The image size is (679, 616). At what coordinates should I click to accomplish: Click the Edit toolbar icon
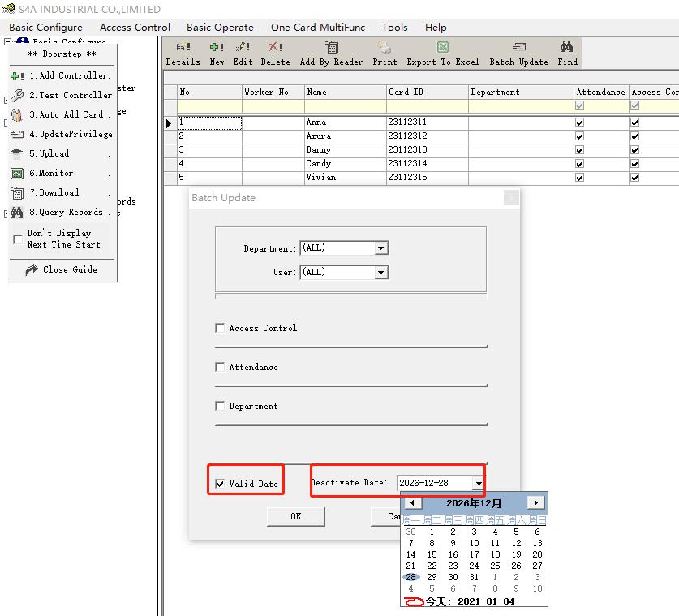(243, 47)
